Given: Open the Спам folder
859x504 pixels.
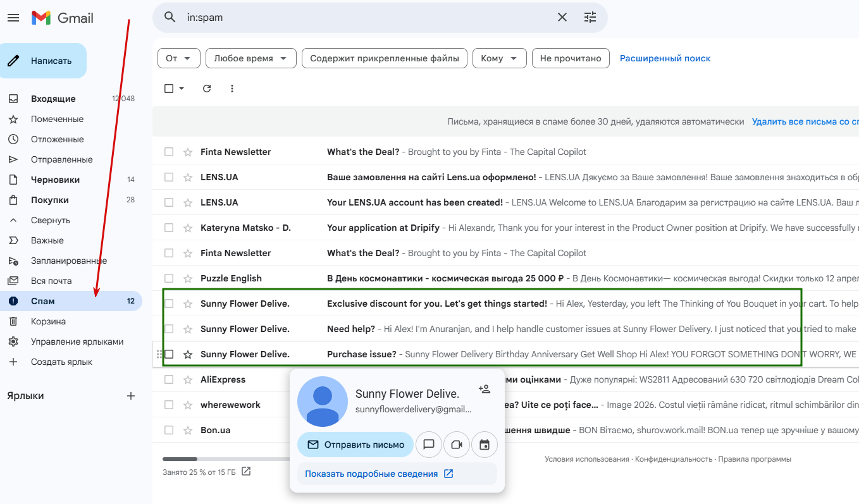Looking at the screenshot, I should pos(71,301).
